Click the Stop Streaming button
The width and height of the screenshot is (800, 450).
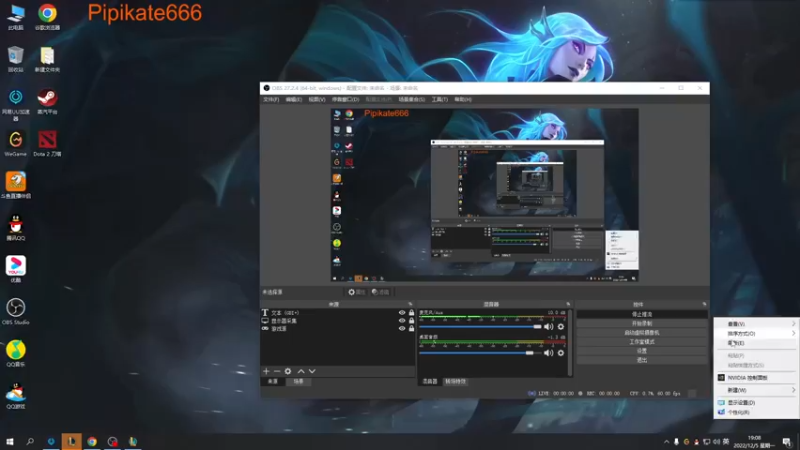click(642, 314)
